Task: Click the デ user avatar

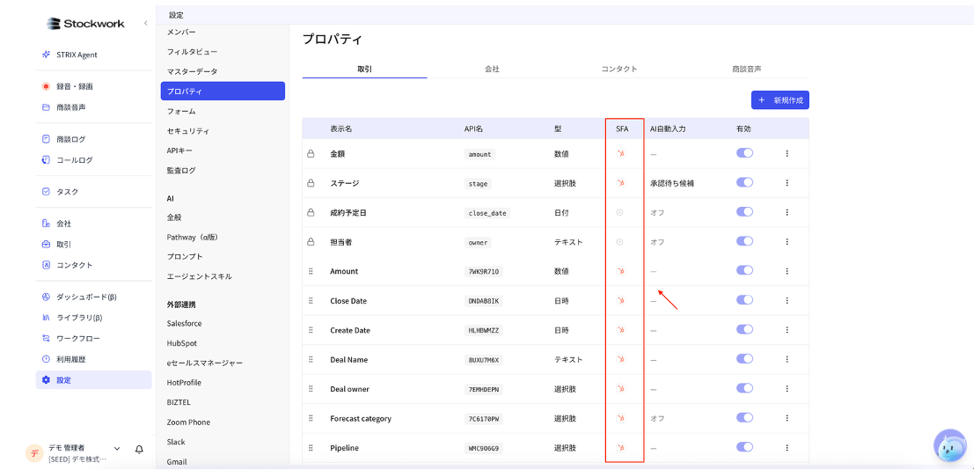Action: pos(34,453)
